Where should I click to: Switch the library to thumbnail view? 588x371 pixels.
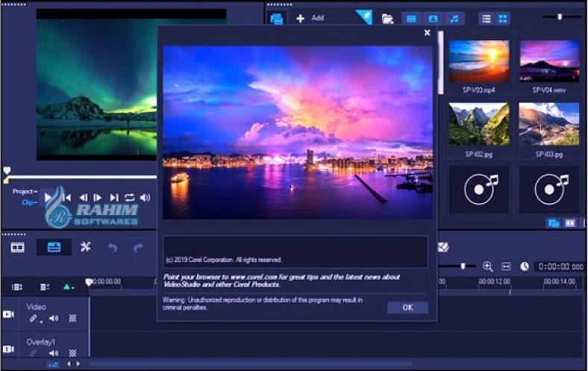pos(503,19)
